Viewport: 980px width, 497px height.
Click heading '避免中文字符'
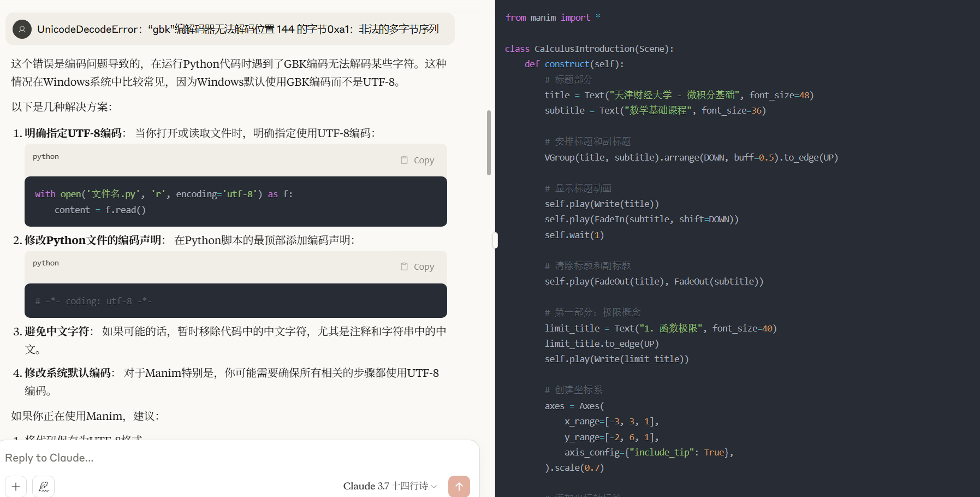pos(57,332)
